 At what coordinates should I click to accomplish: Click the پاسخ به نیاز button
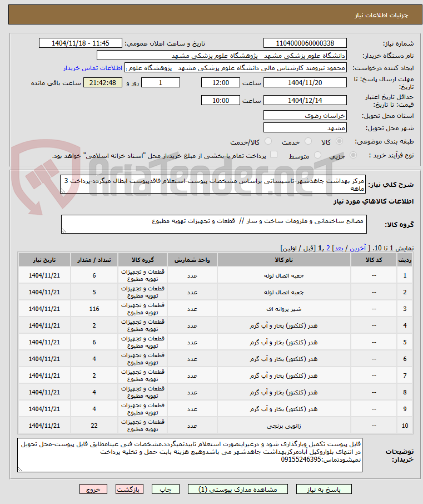tap(324, 489)
